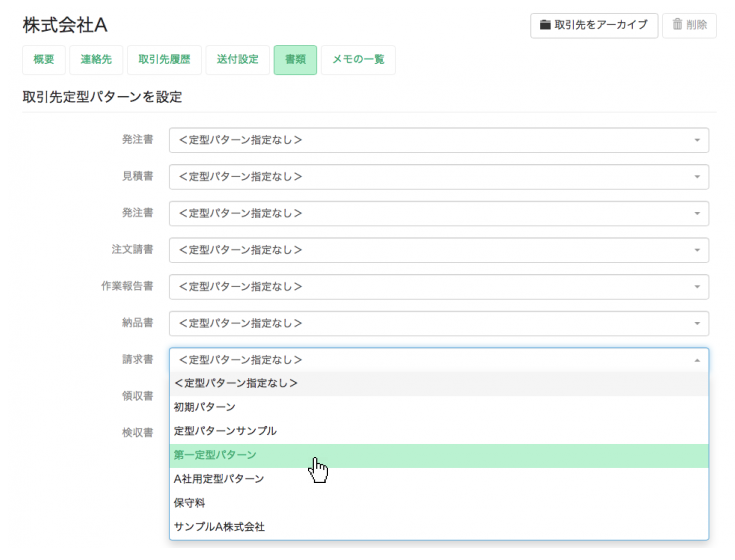
Task: Click the 検収書 field label
Action: click(x=138, y=433)
